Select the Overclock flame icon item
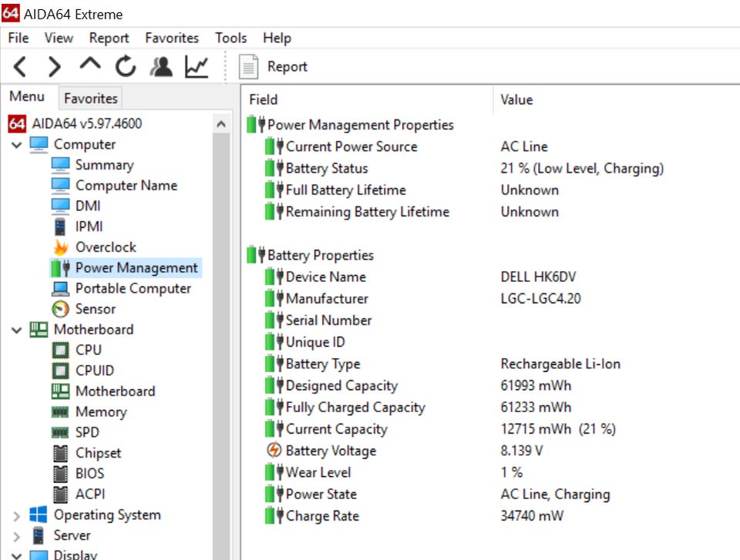740x560 pixels. 105,247
